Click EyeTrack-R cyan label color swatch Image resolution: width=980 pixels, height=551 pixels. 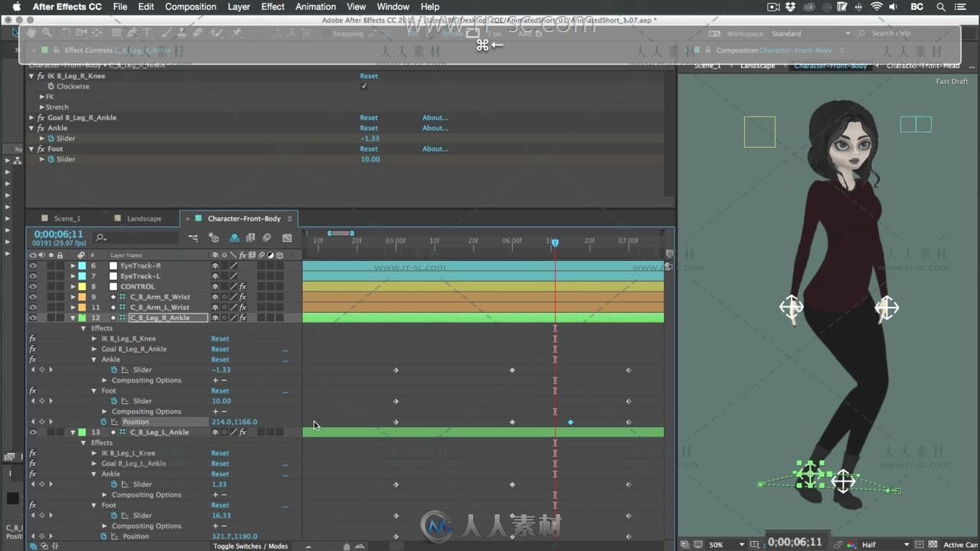click(x=82, y=266)
